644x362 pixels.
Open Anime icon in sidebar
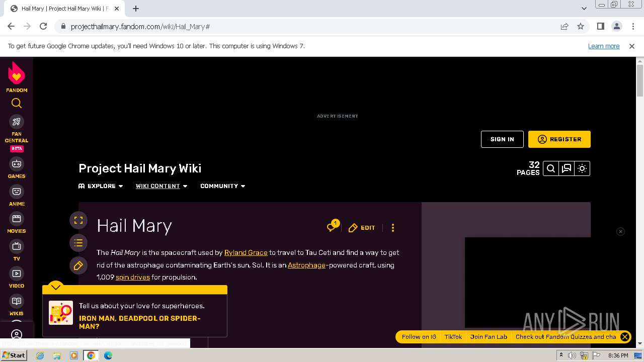tap(17, 192)
